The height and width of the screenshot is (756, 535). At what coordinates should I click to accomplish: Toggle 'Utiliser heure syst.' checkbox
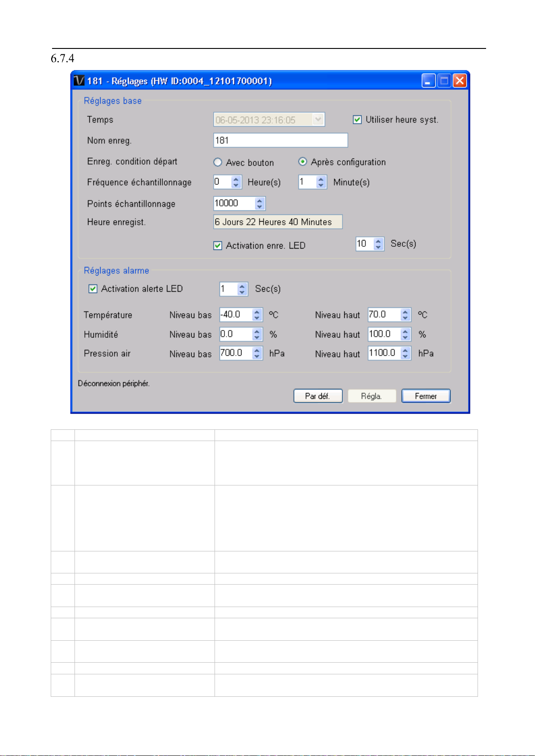click(x=357, y=119)
